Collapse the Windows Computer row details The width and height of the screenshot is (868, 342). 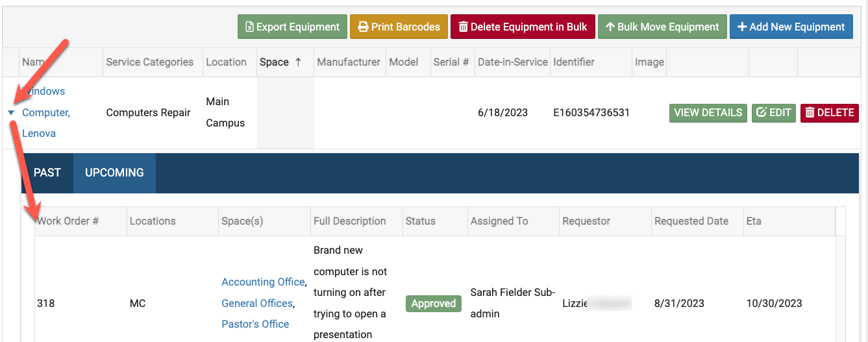point(11,113)
